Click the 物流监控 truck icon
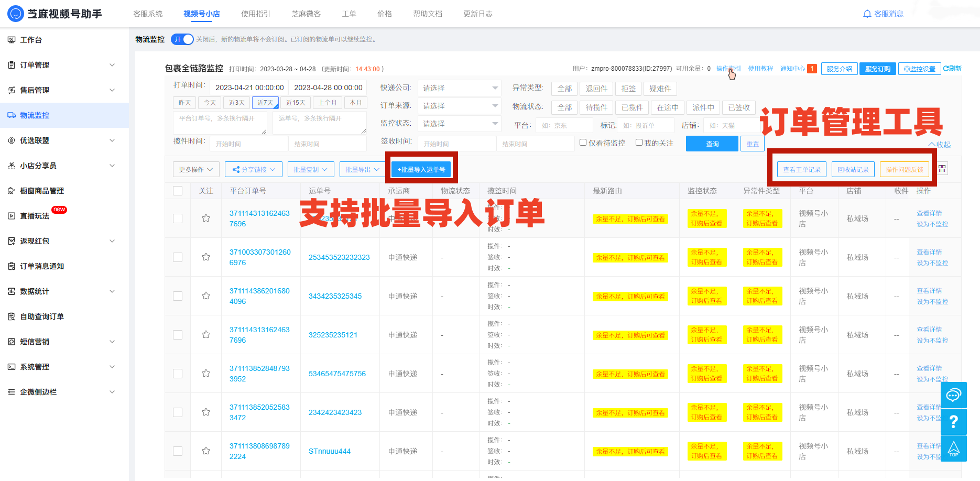The height and width of the screenshot is (481, 980). pos(12,115)
